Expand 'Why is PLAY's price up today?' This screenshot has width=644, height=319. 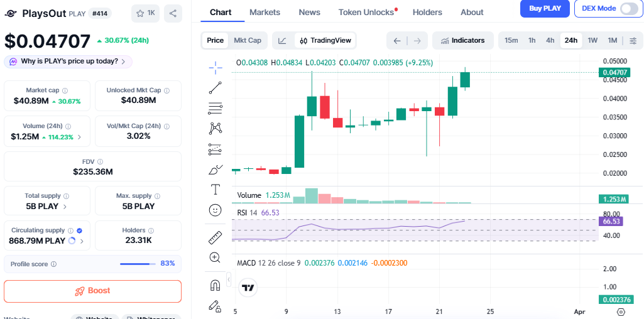pos(68,62)
